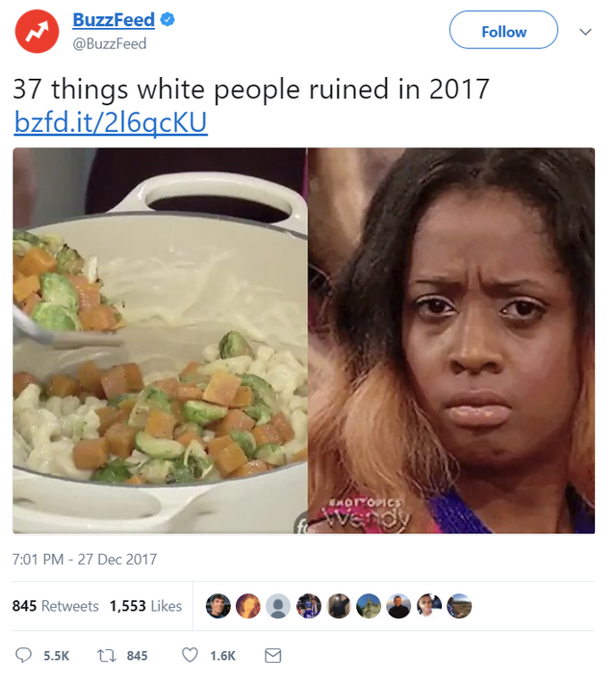Like the tweet with the heart icon
Viewport: 616px width, 681px height.
pyautogui.click(x=190, y=655)
